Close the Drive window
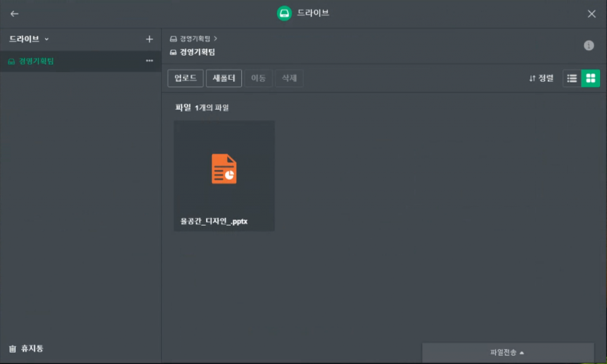Viewport: 607px width, 364px height. point(592,14)
